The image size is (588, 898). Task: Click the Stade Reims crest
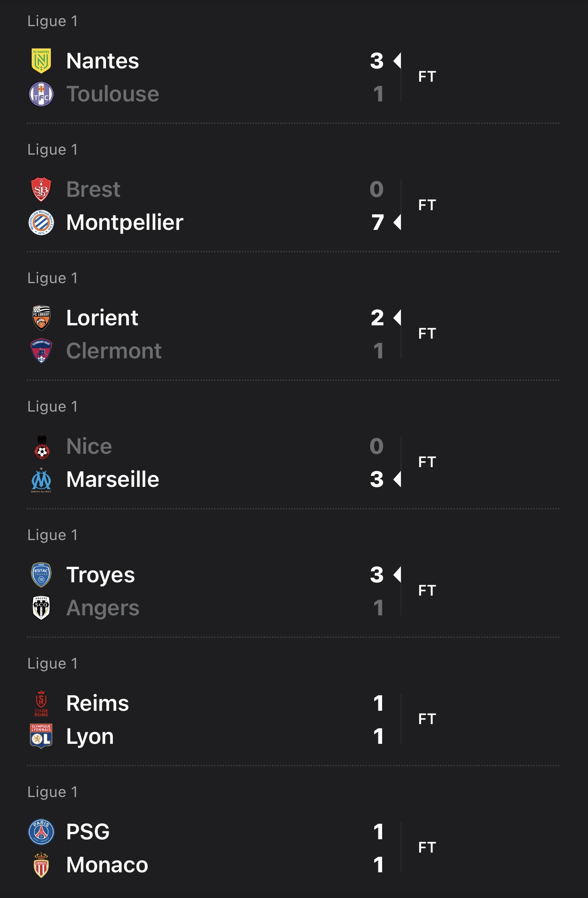41,703
